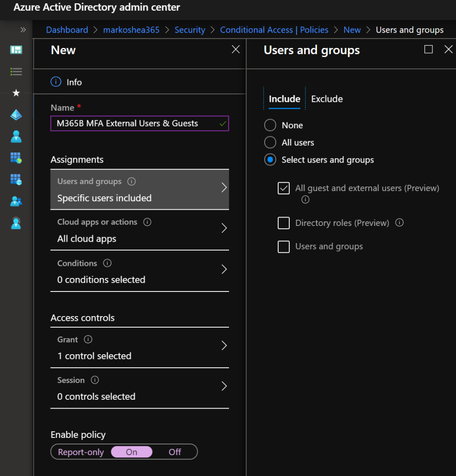Expand the Conditions section
Screen dimensions: 456x476
(x=139, y=271)
